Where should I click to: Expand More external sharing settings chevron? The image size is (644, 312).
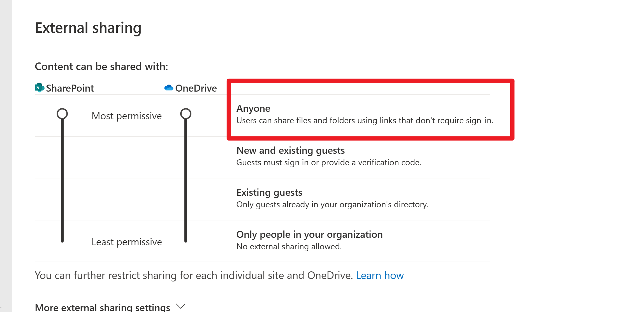point(181,306)
